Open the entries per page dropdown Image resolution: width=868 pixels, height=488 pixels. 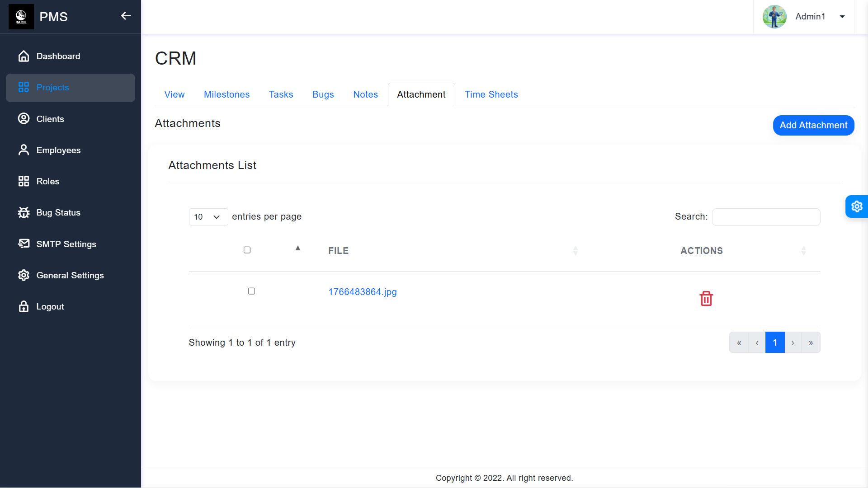208,217
